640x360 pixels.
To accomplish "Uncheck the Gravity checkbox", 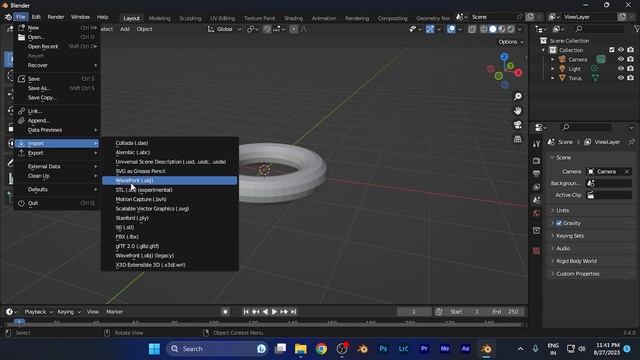I will pyautogui.click(x=559, y=223).
